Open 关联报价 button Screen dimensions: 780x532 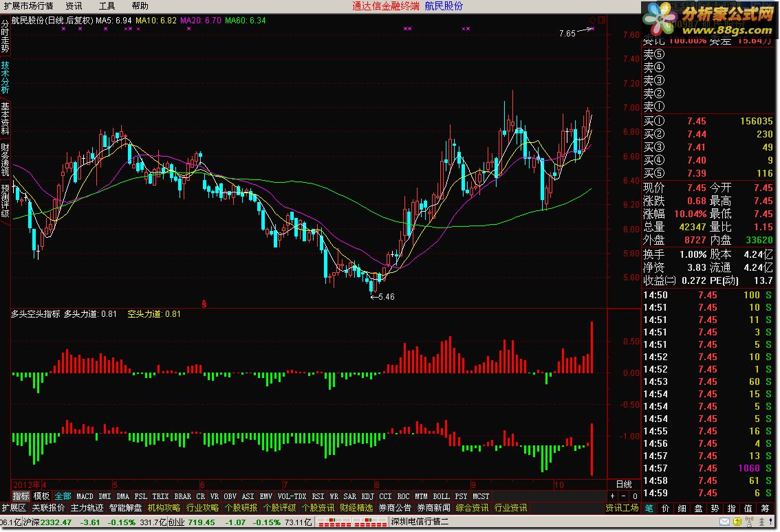click(48, 508)
